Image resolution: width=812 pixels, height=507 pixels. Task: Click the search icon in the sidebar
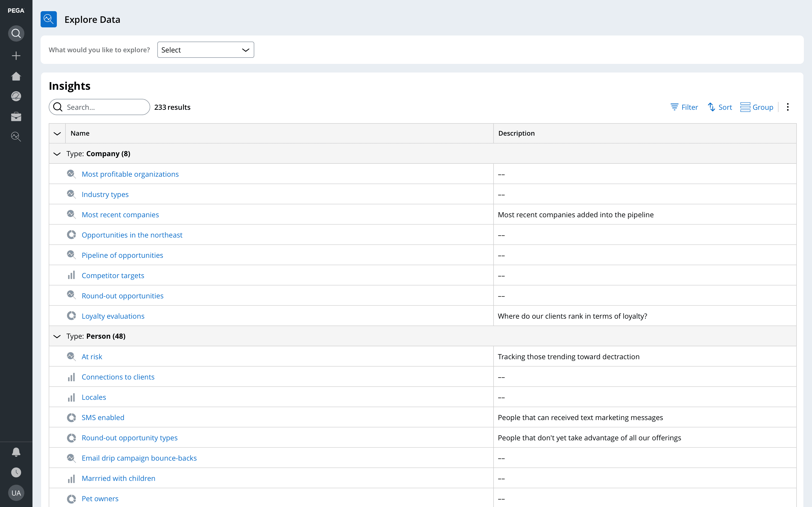[x=16, y=33]
